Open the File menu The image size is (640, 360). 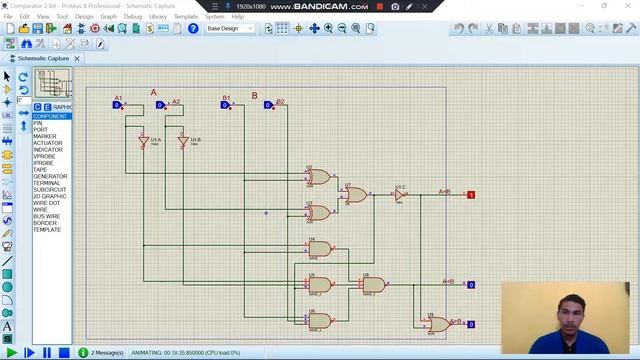tap(8, 17)
